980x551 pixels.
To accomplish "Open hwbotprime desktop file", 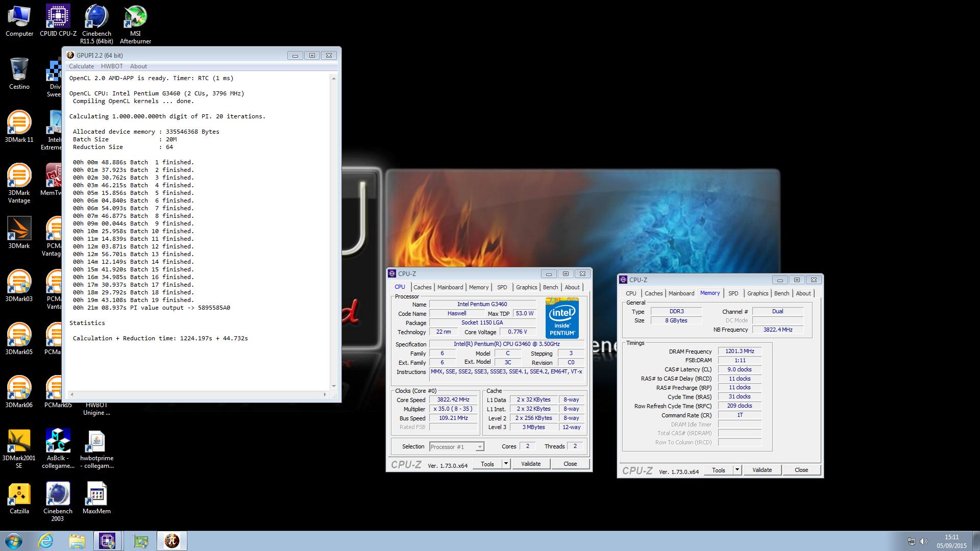I will 96,449.
